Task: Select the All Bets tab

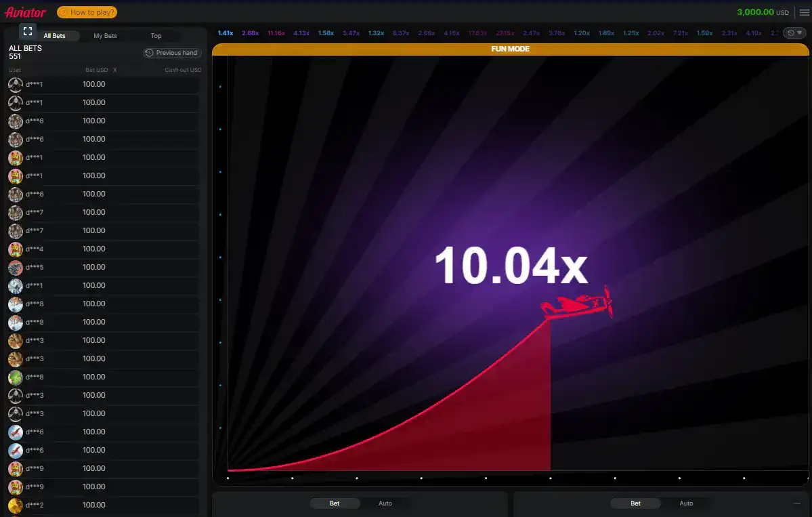Action: [54, 36]
